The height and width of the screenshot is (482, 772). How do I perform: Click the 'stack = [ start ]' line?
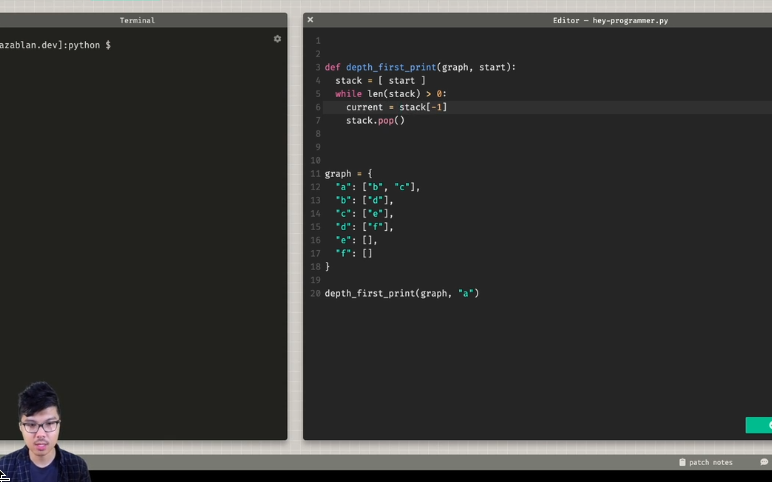point(380,80)
